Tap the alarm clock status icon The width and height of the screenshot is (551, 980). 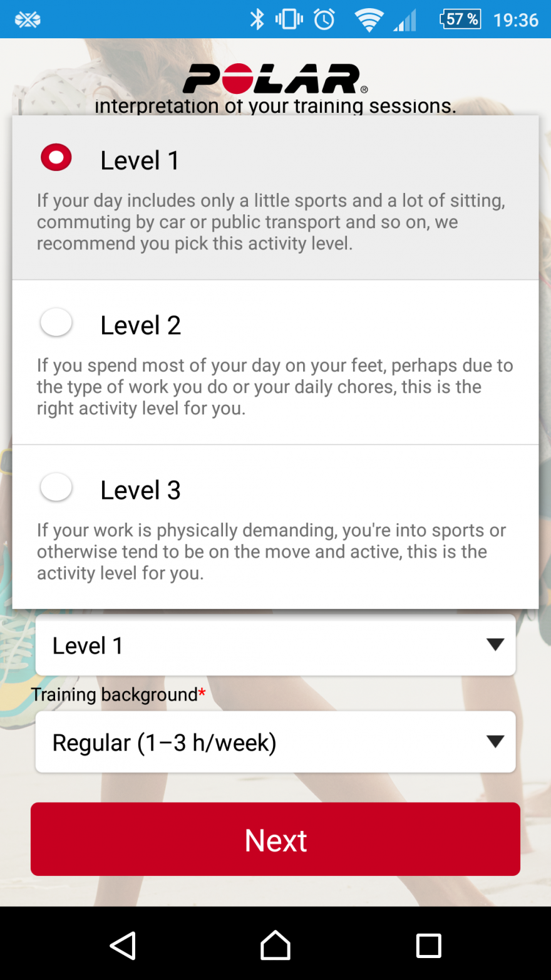point(324,19)
